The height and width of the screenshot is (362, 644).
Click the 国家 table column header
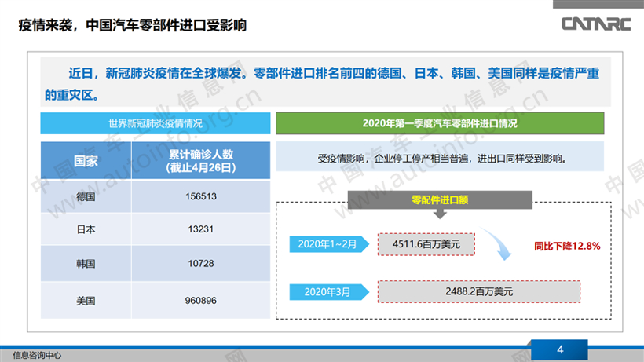click(x=86, y=161)
